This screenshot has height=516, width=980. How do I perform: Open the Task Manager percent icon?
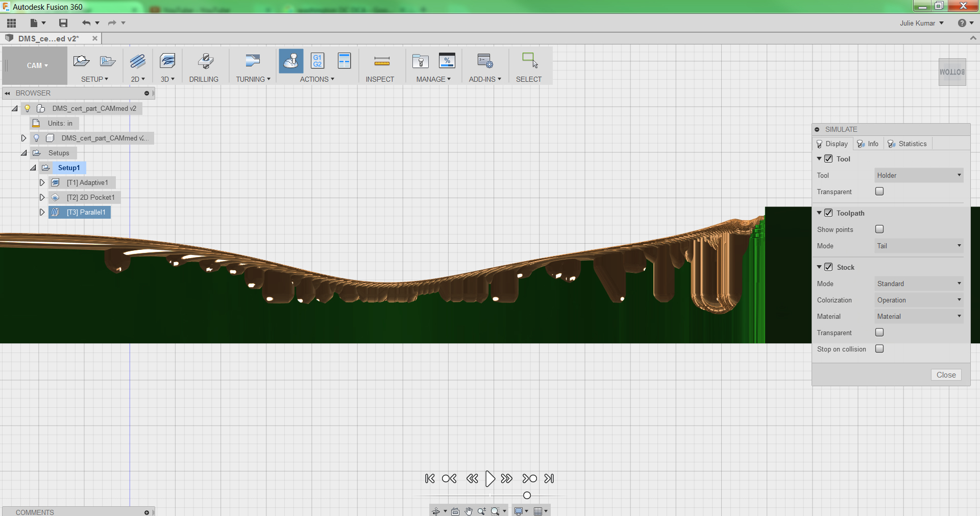click(447, 61)
